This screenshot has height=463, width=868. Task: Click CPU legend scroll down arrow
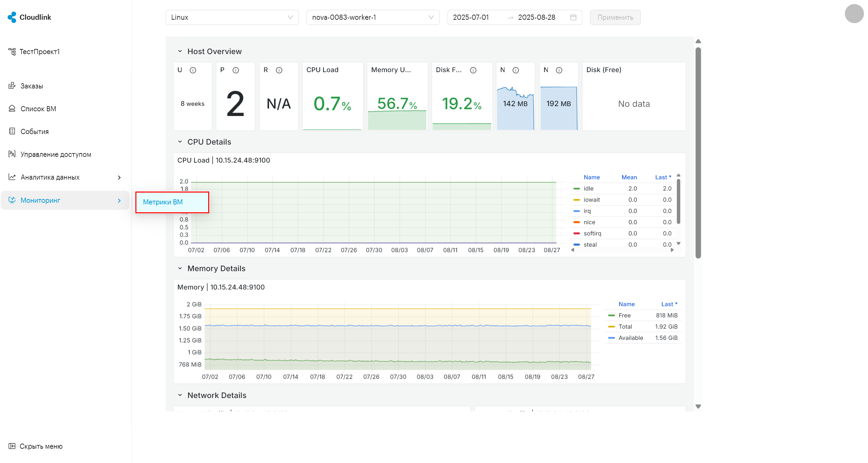[678, 244]
